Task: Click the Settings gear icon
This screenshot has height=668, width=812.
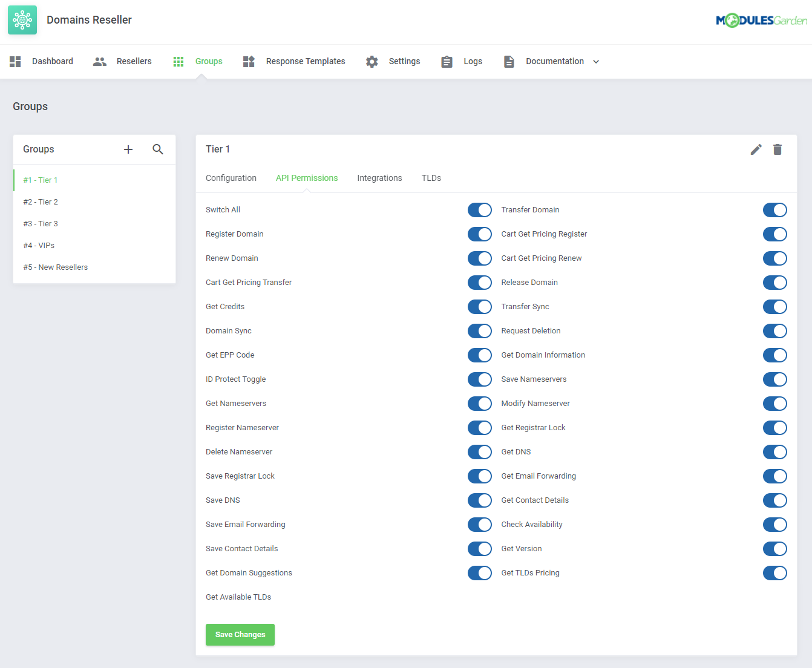Action: tap(372, 61)
